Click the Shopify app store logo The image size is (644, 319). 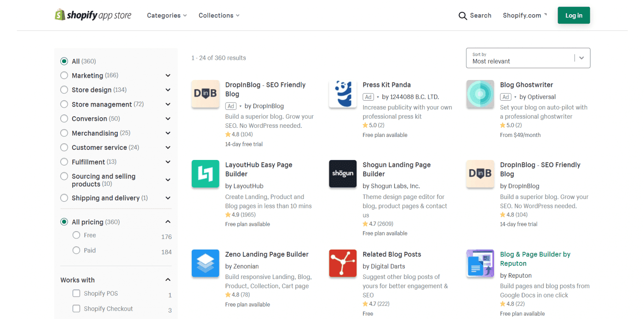pos(93,15)
